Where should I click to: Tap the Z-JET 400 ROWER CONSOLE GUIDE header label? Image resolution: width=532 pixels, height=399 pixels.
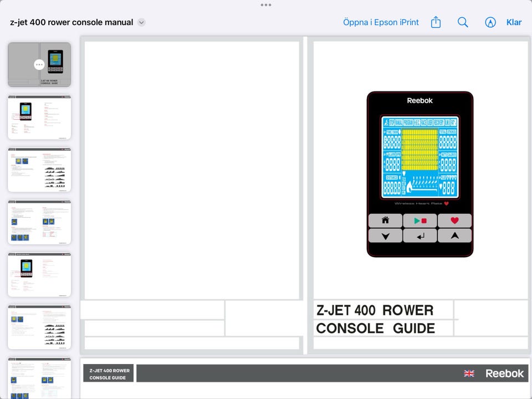pyautogui.click(x=109, y=374)
